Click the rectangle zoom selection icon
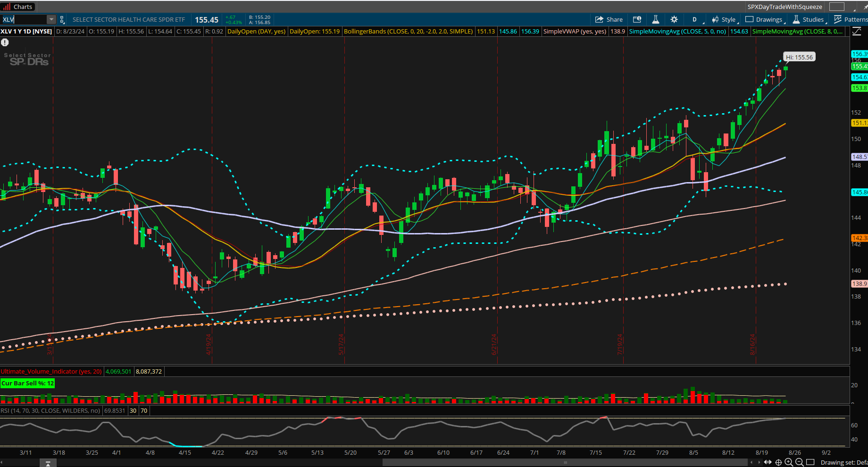868x467 pixels. click(x=810, y=462)
